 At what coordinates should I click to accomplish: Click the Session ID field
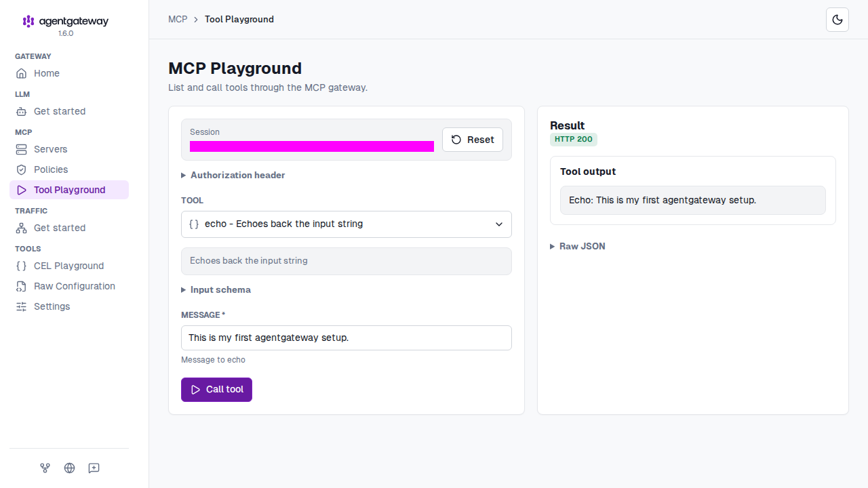pos(312,146)
